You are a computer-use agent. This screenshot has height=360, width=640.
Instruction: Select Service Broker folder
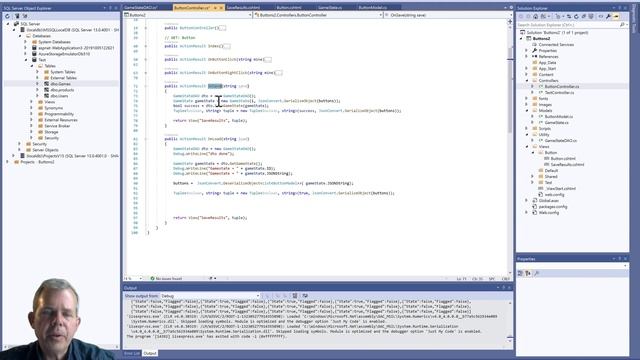tap(57, 126)
